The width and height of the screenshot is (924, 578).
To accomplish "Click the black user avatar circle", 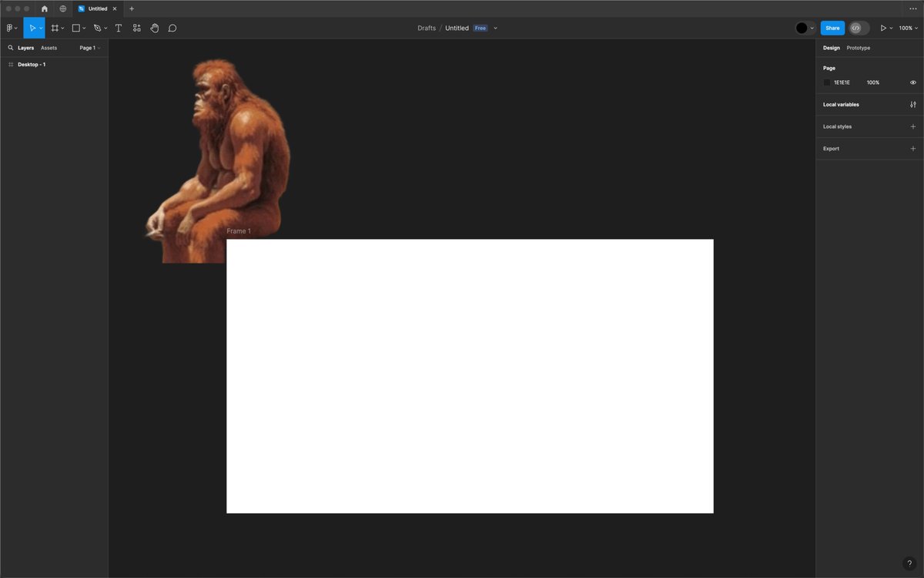I will 802,28.
